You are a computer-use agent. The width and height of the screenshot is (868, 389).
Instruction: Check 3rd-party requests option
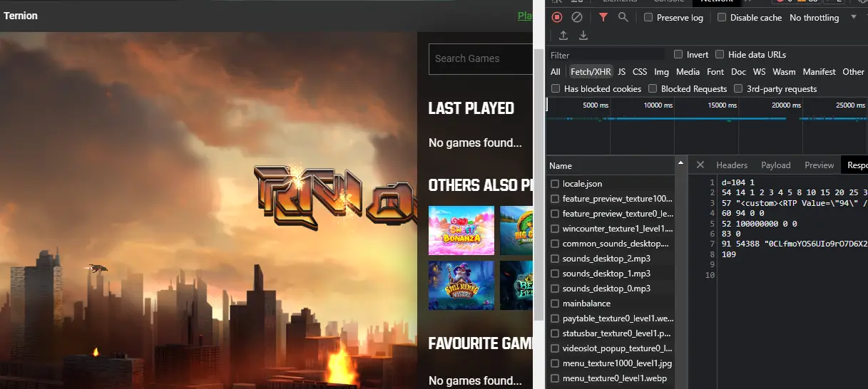pos(738,88)
